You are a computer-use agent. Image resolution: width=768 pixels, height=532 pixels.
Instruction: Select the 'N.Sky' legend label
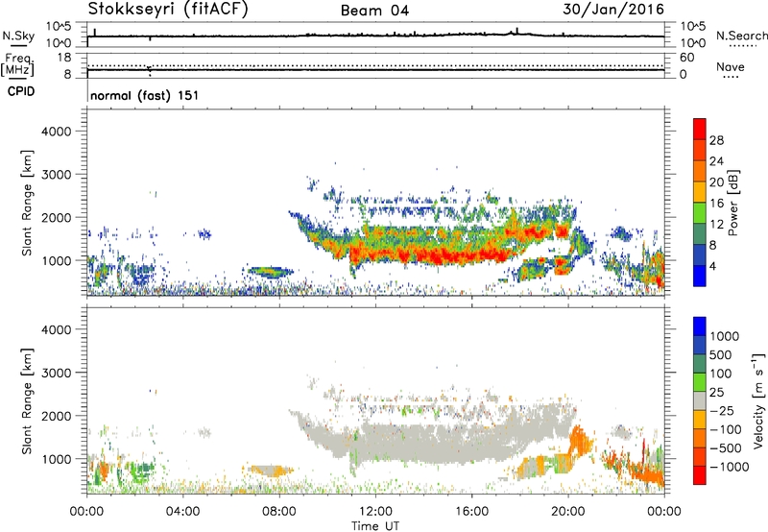(18, 36)
